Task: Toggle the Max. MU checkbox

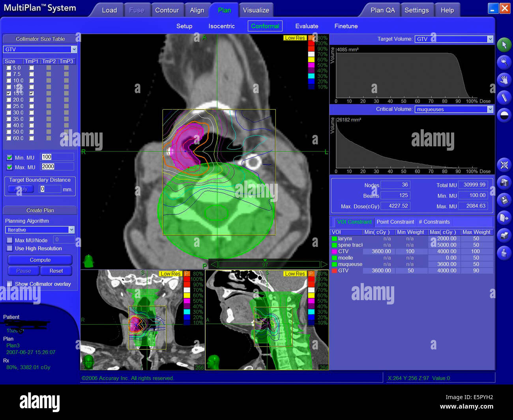Action: tap(9, 167)
